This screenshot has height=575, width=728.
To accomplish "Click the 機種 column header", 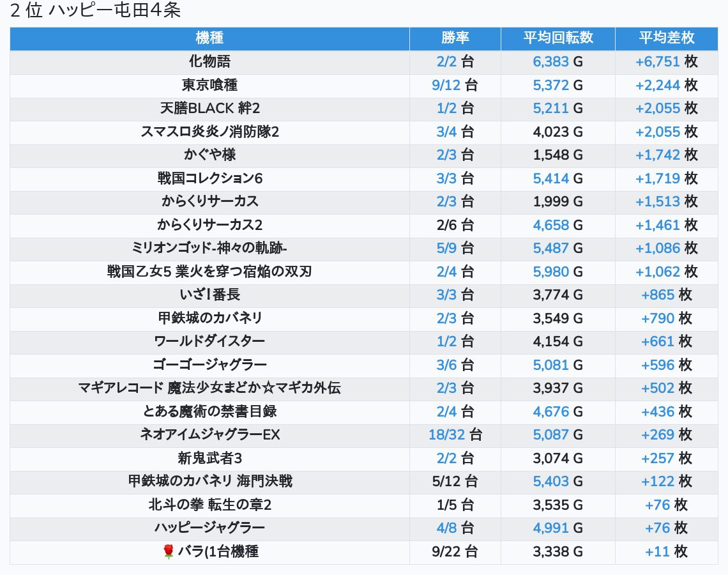I will pyautogui.click(x=209, y=38).
